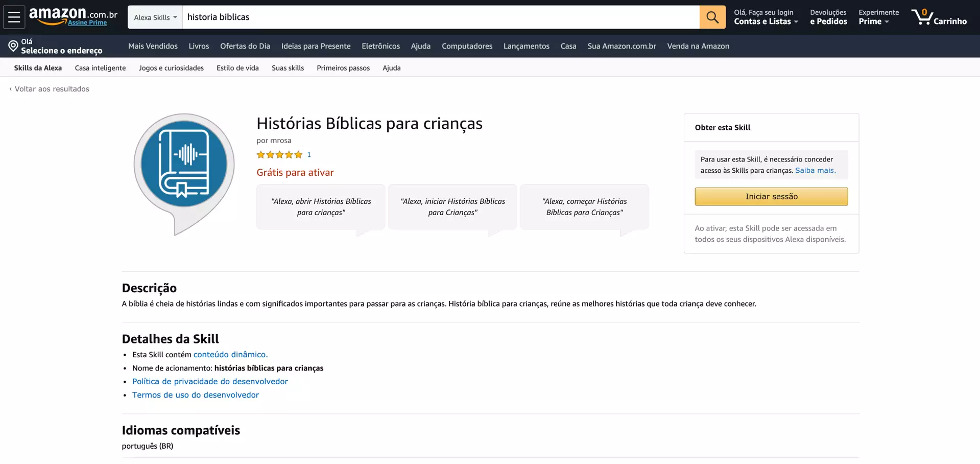
Task: Click the location pin address icon
Action: pyautogui.click(x=13, y=46)
